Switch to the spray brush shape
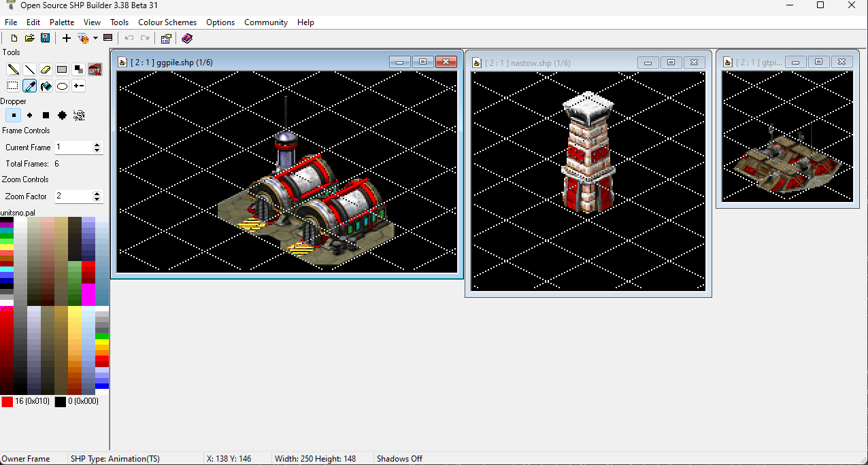The width and height of the screenshot is (868, 465). (x=79, y=116)
